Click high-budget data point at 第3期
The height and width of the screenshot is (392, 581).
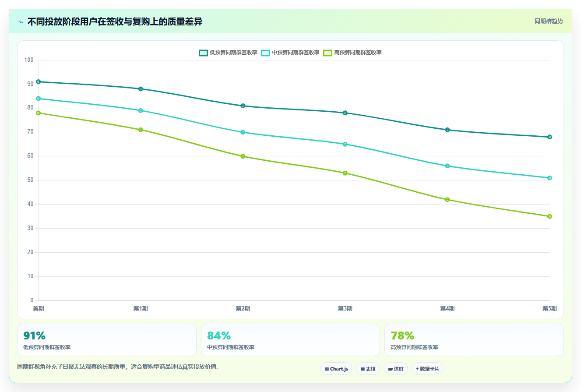345,173
